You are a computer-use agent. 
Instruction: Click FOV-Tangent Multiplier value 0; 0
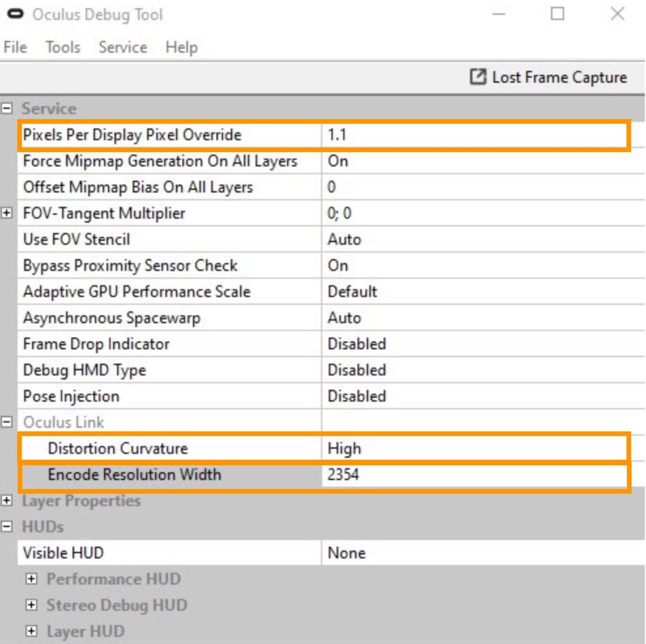tap(483, 213)
